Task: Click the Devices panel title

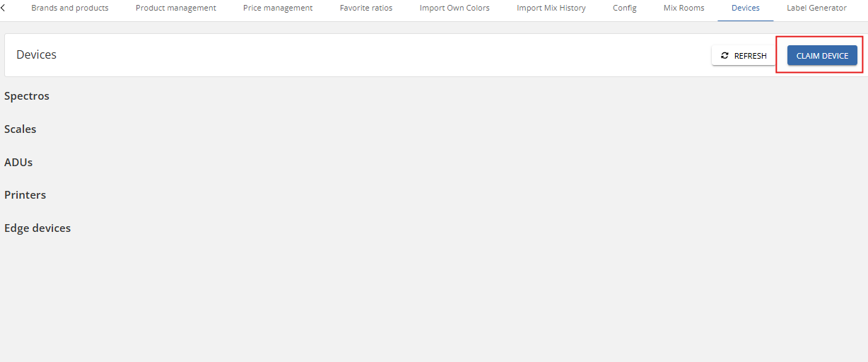Action: (37, 55)
